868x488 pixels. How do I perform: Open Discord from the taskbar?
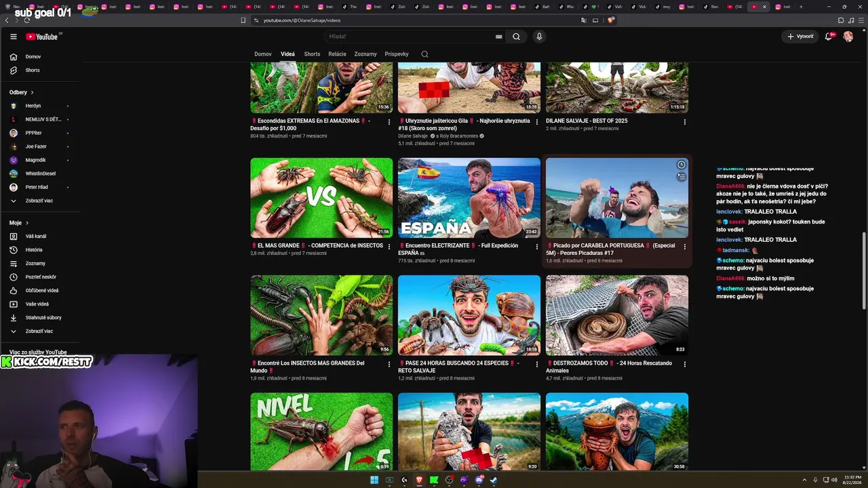pyautogui.click(x=479, y=481)
